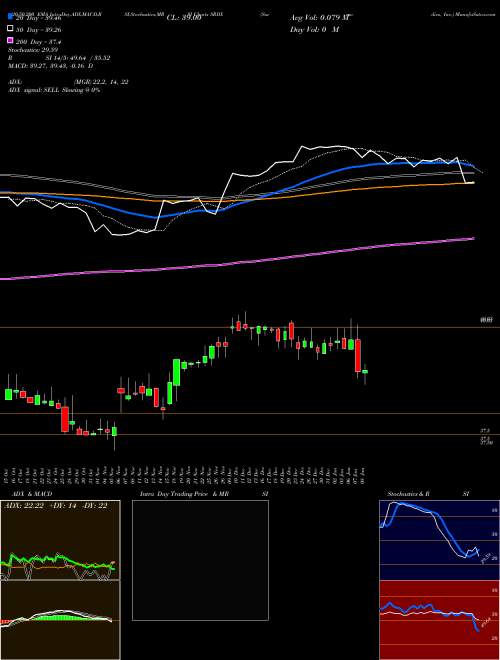Open the ADX line chart panel

[x=60, y=540]
